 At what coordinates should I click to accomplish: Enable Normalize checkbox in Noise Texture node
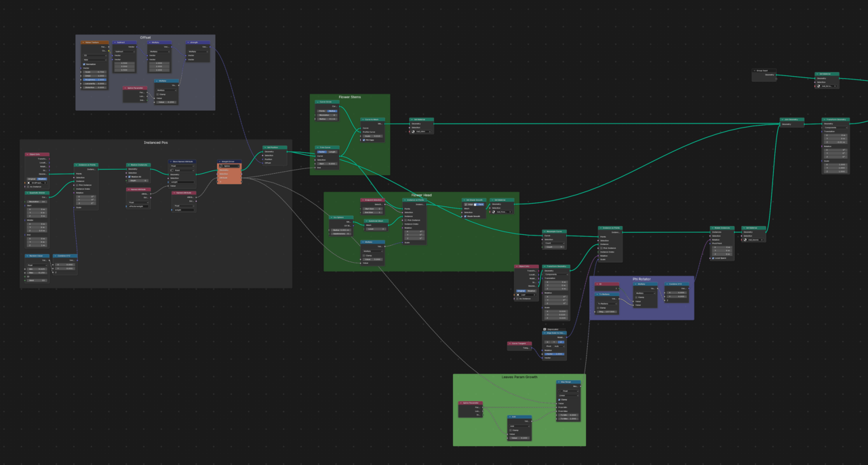[84, 64]
